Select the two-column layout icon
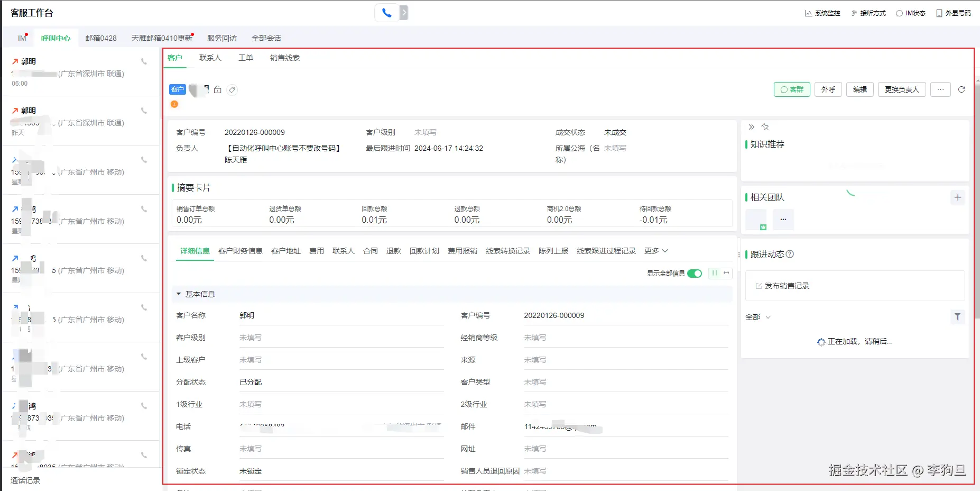 tap(715, 273)
